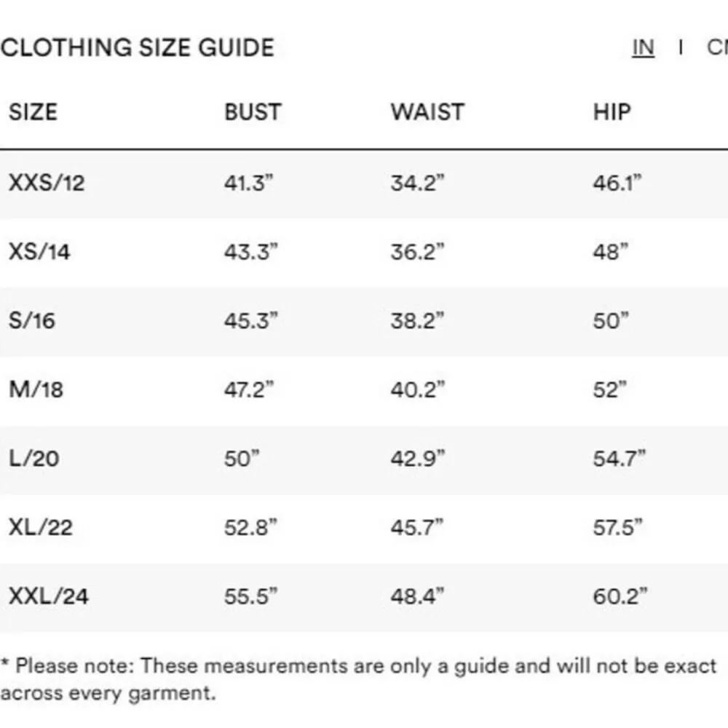The image size is (728, 728).
Task: Click the WAIST column header
Action: pyautogui.click(x=427, y=112)
